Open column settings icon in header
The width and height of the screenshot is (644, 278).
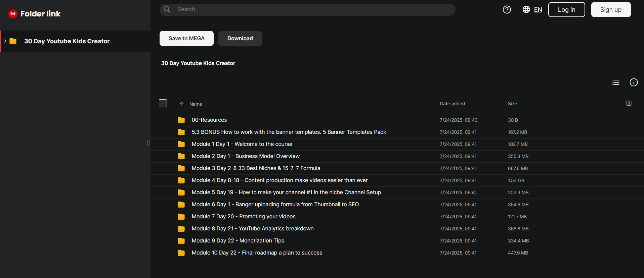click(629, 103)
